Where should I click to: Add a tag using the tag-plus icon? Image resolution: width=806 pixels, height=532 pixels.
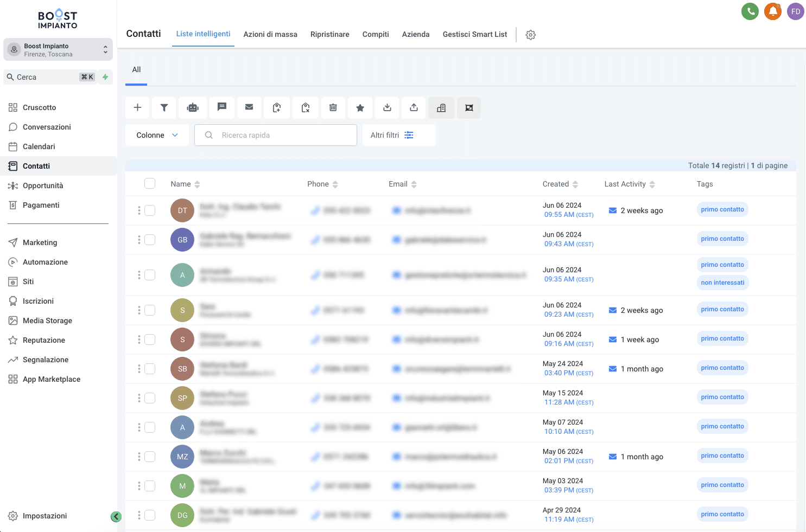pyautogui.click(x=277, y=108)
